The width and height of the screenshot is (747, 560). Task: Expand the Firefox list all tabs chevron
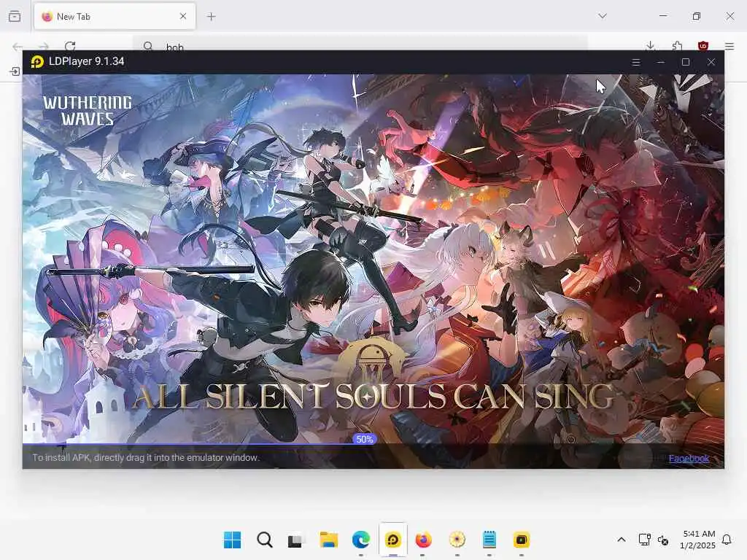[603, 16]
